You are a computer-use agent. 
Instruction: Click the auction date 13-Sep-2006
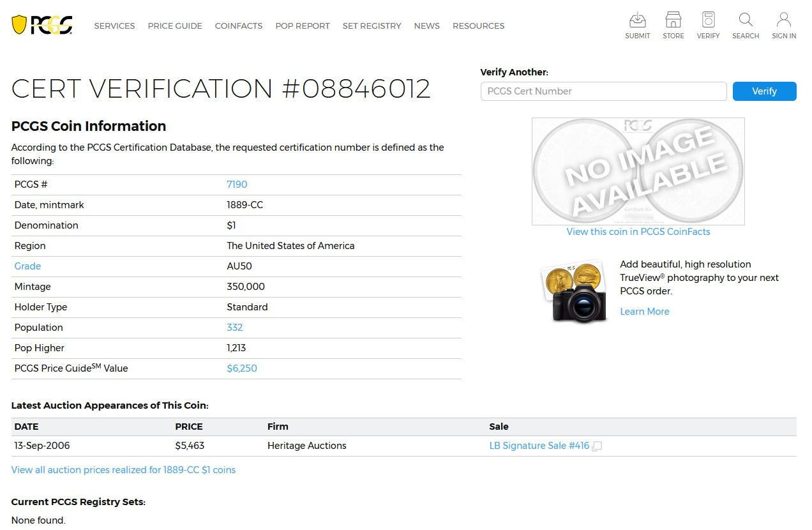[42, 446]
